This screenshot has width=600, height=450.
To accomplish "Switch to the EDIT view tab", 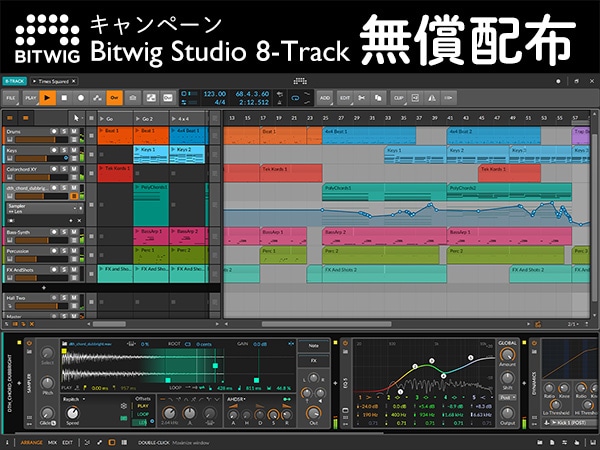I will (x=67, y=443).
